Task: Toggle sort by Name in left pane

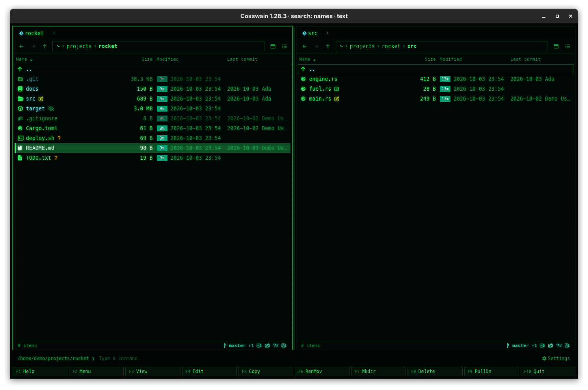Action: click(24, 60)
